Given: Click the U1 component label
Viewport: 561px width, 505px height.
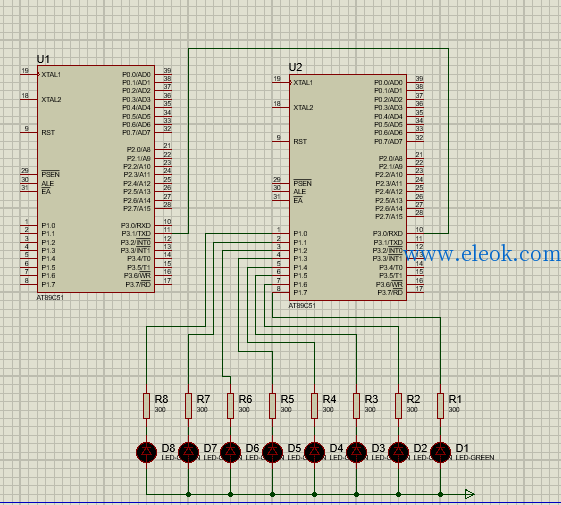Looking at the screenshot, I should pos(43,59).
